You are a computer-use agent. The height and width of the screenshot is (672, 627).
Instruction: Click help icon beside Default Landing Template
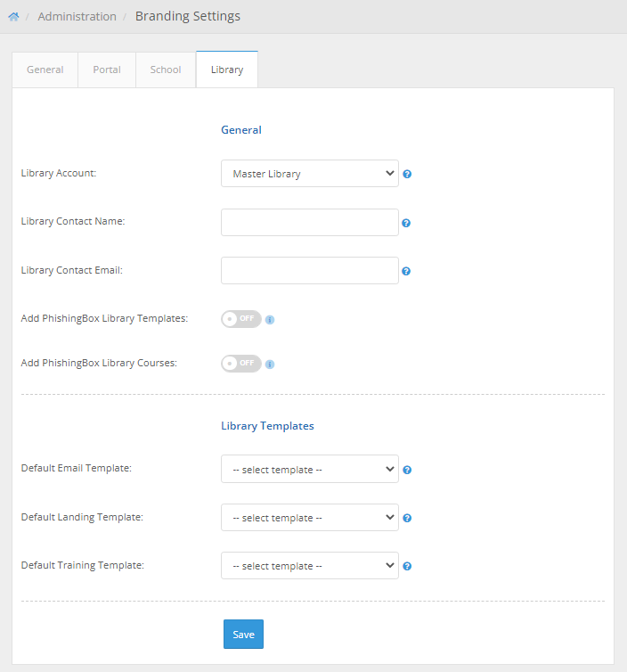[x=407, y=518]
